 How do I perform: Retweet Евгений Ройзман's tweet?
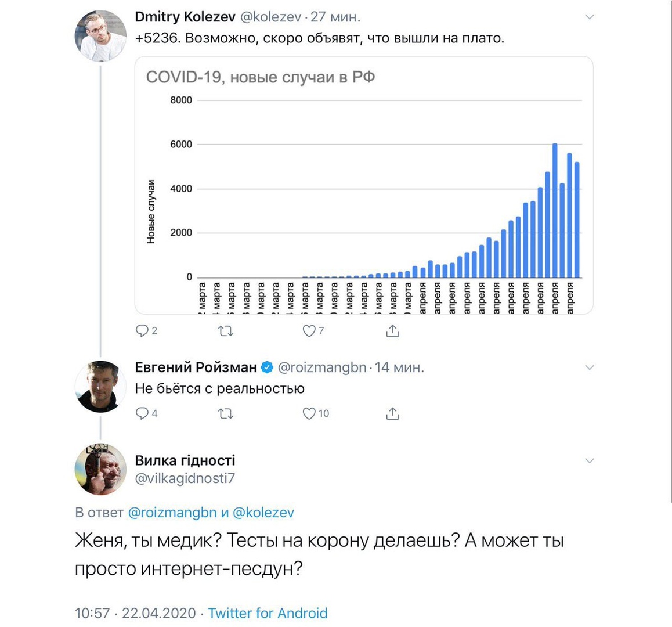tap(226, 413)
